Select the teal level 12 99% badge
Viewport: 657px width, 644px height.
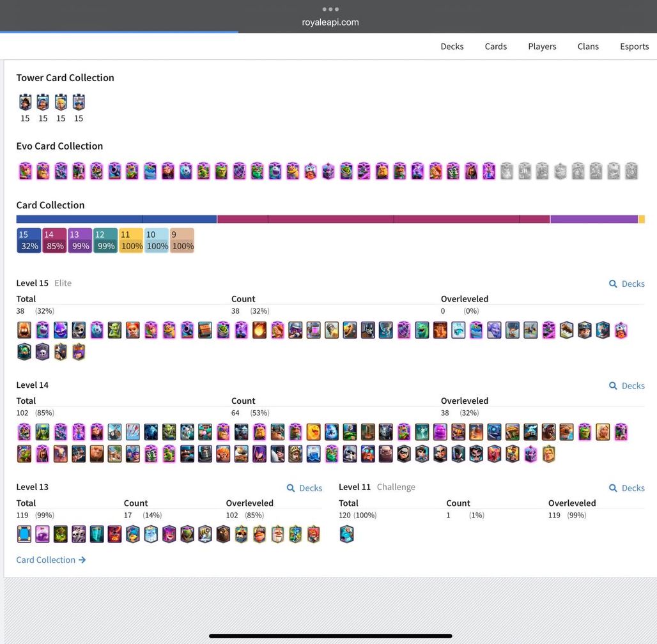pyautogui.click(x=105, y=240)
